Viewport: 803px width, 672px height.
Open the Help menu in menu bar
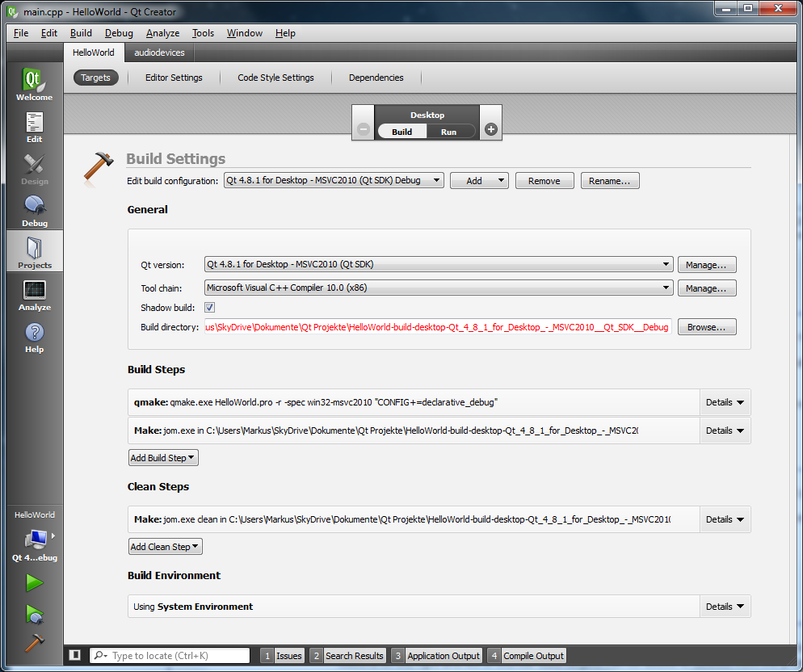tap(285, 33)
